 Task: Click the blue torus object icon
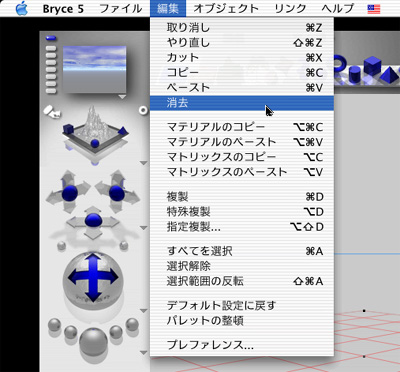pos(340,63)
